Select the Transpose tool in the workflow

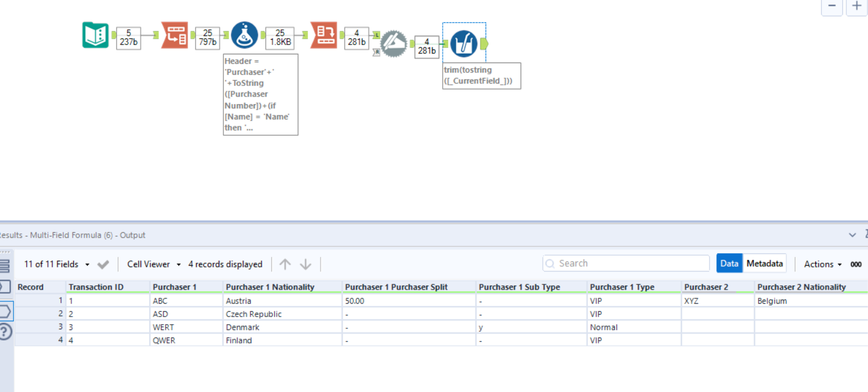tap(175, 34)
